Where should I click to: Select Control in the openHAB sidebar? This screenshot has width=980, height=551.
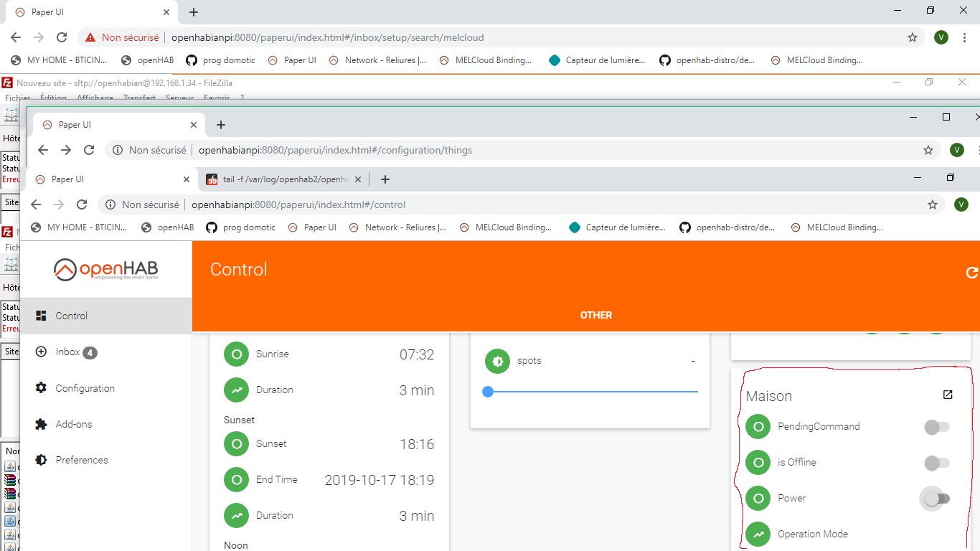(72, 316)
